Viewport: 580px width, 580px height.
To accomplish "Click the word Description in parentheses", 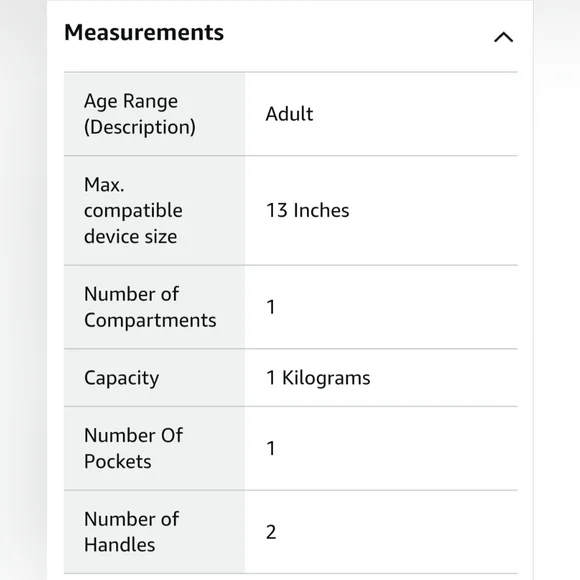I will pos(140,128).
